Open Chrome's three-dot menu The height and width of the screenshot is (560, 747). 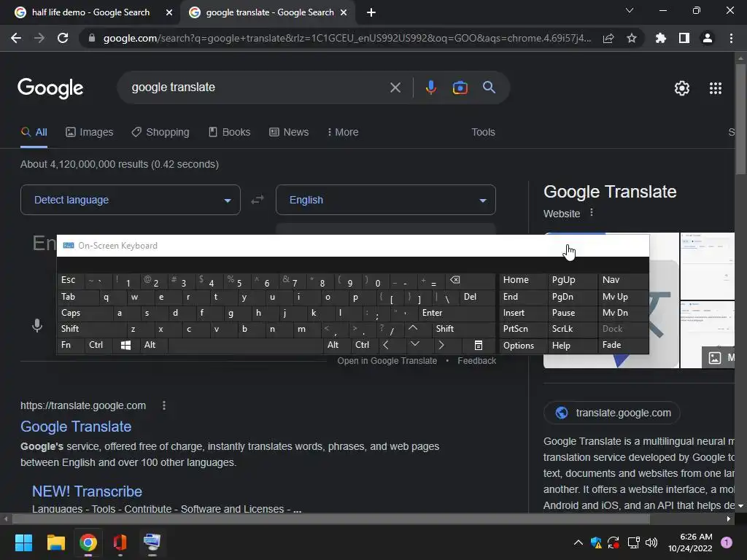(x=731, y=38)
